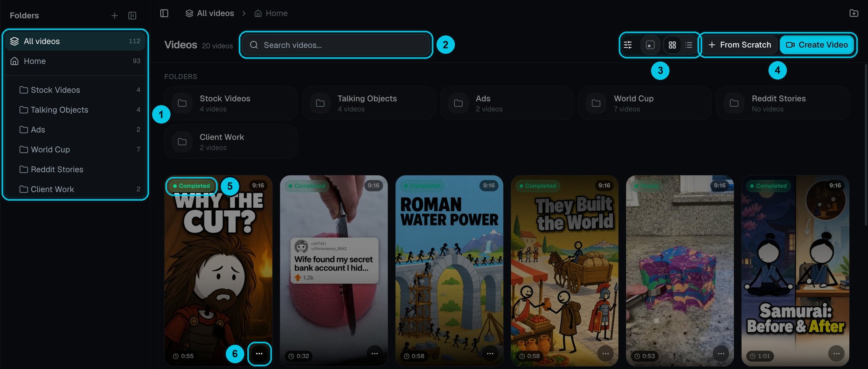Open options menu on Wife found my secret video

tap(375, 354)
